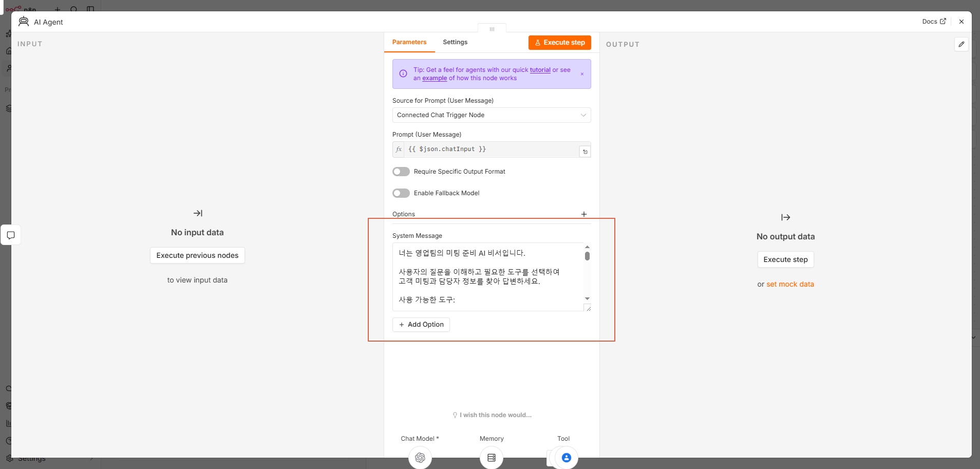Switch to the Parameters tab
This screenshot has width=980, height=469.
pyautogui.click(x=409, y=42)
